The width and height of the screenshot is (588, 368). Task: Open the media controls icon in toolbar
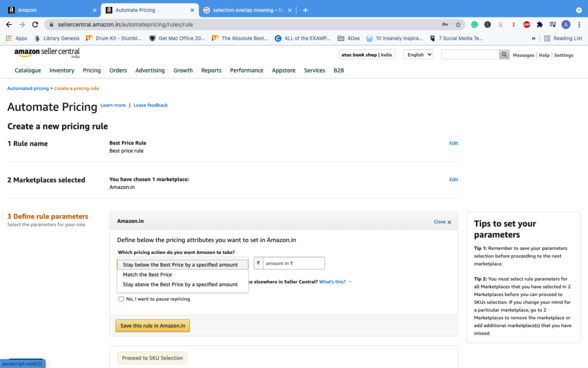[x=552, y=25]
